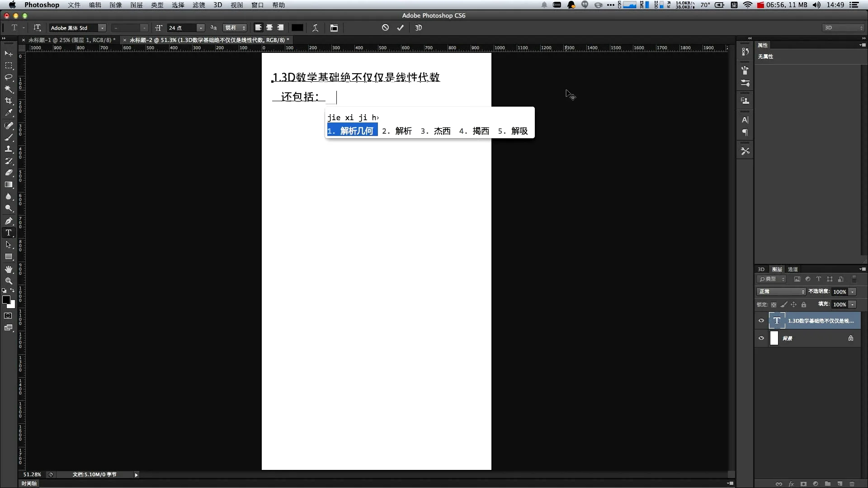Select the History Brush tool

[9, 161]
